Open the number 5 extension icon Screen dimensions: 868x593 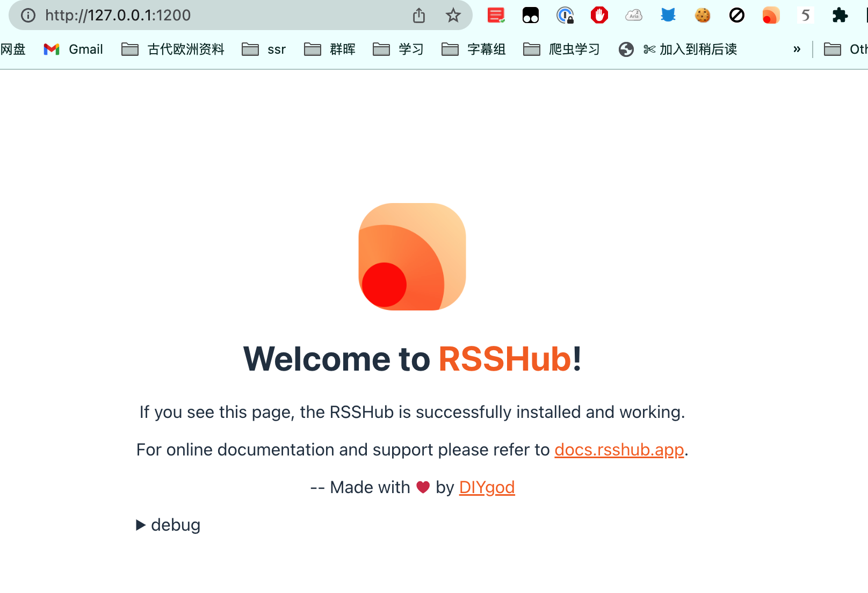[x=806, y=16]
